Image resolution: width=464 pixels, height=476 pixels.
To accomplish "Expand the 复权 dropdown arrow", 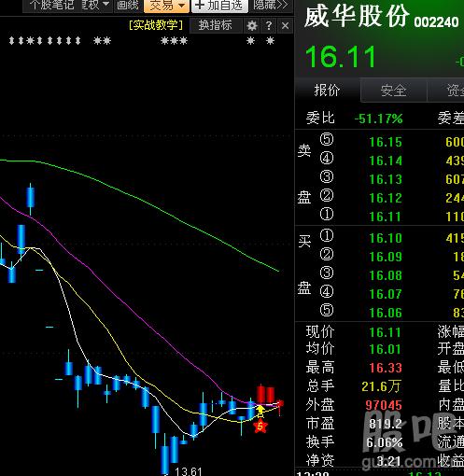I will pyautogui.click(x=105, y=5).
